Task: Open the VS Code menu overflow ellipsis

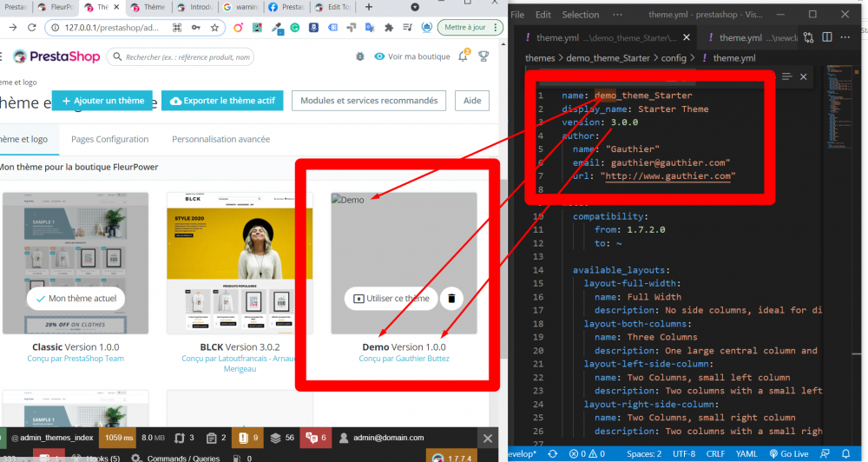Action: click(x=618, y=15)
